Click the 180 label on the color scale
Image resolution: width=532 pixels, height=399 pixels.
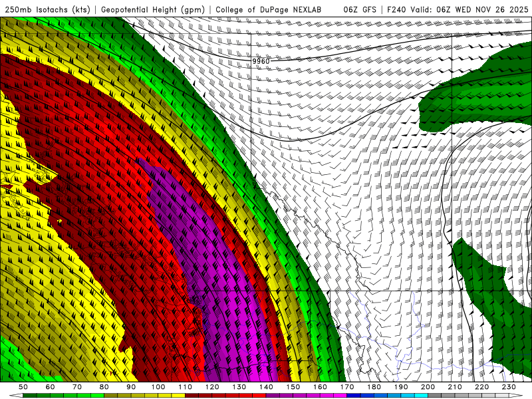[x=374, y=387]
